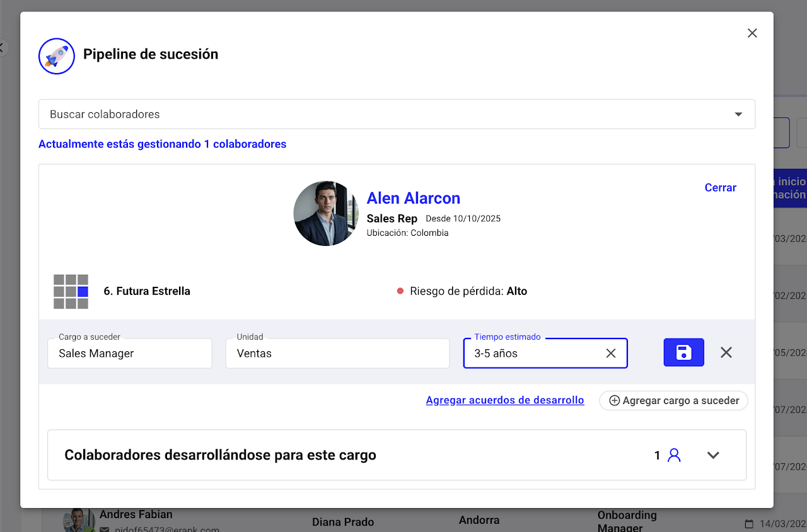Cancel editing with the X beside save
Viewport: 807px width, 532px height.
click(726, 352)
